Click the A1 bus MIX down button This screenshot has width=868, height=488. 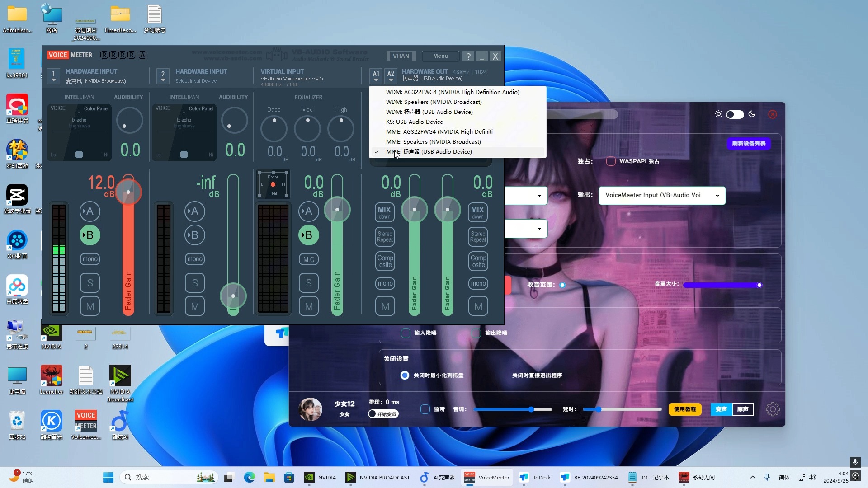point(385,212)
